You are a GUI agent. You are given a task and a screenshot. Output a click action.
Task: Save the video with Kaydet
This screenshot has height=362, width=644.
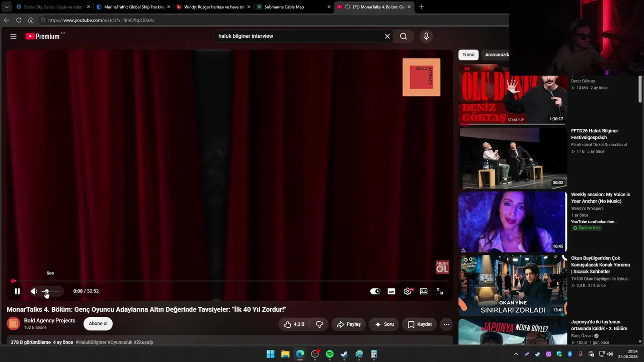coord(420,324)
